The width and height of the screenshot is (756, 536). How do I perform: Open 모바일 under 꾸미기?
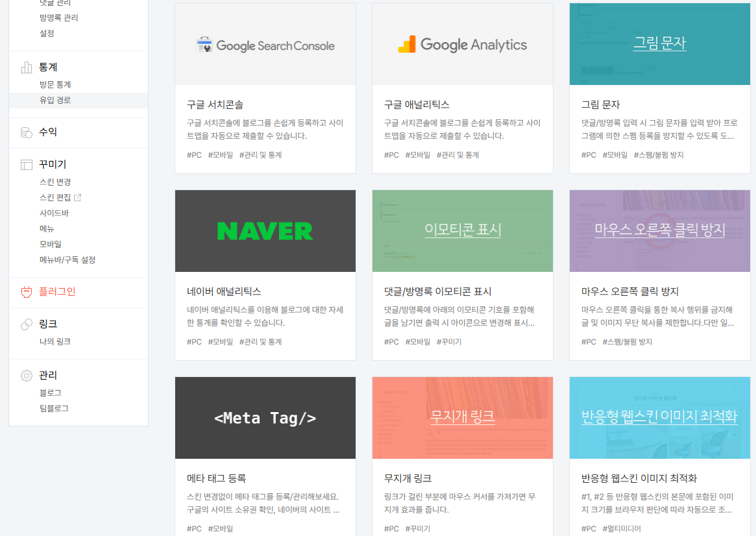click(51, 245)
